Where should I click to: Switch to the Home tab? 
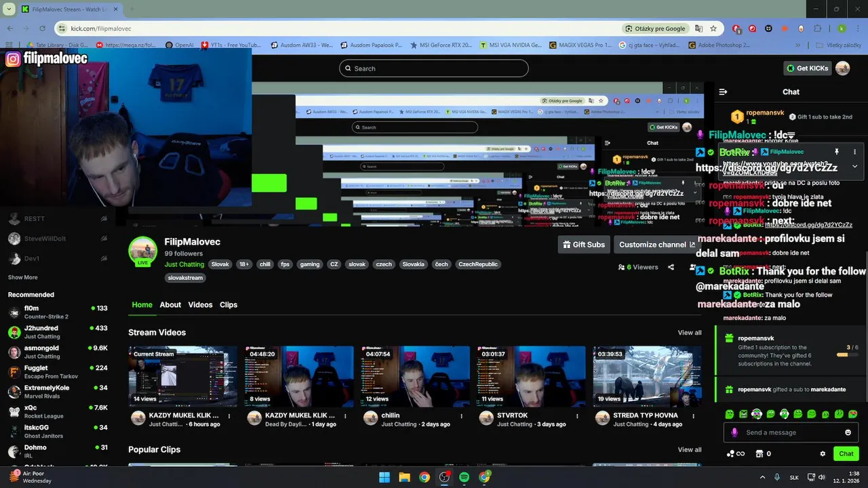coord(142,305)
